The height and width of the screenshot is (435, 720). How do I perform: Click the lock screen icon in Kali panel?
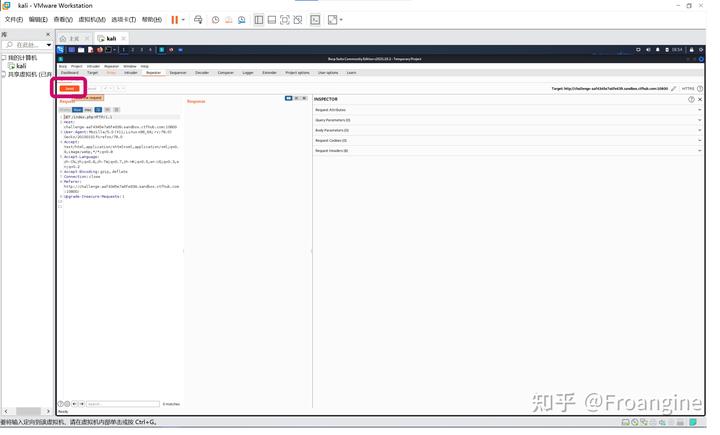[692, 50]
